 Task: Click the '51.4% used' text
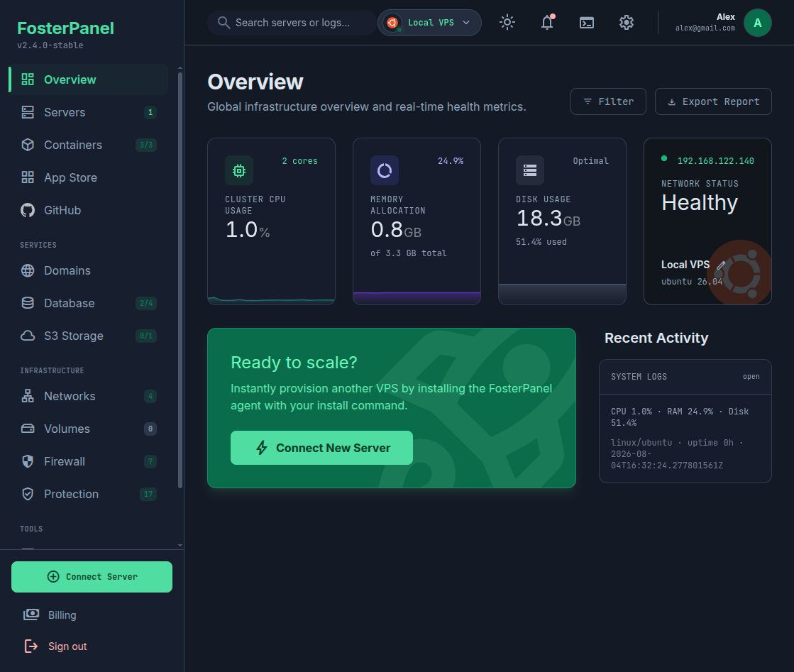pyautogui.click(x=541, y=241)
